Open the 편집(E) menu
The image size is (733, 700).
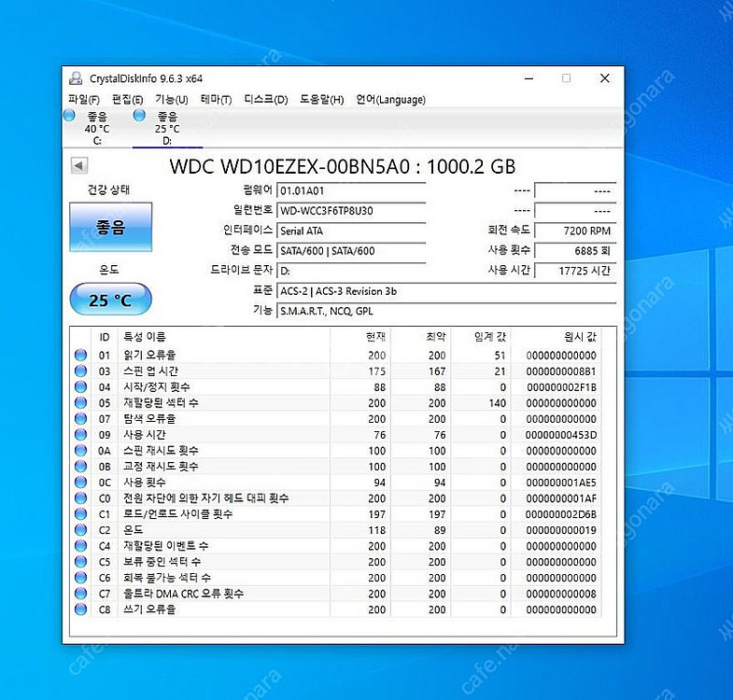(x=127, y=99)
